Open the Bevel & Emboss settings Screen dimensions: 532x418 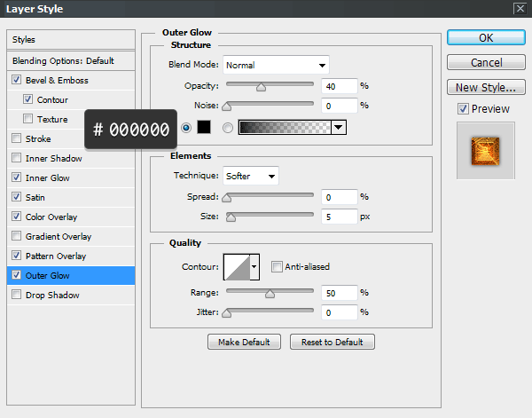click(57, 81)
